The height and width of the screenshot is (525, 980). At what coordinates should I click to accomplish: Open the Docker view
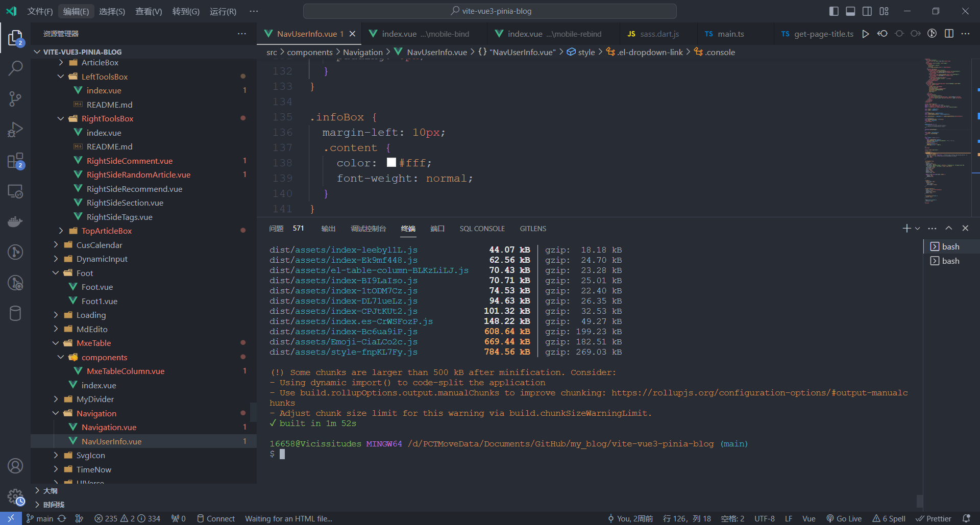15,221
